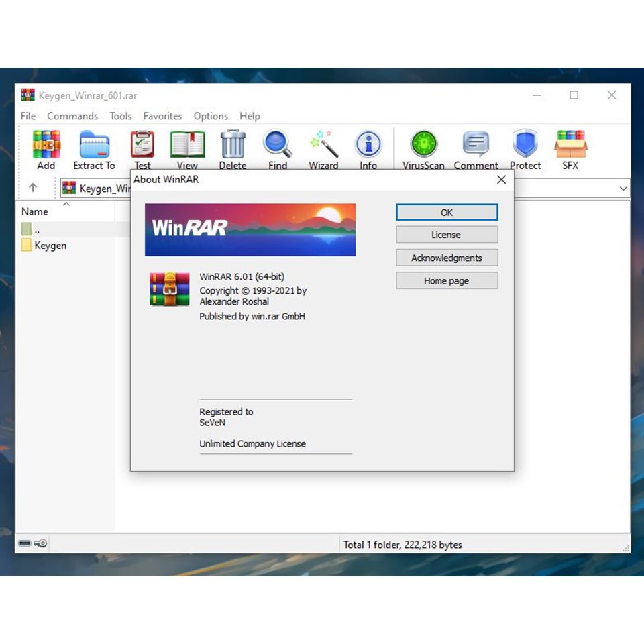The height and width of the screenshot is (644, 644).
Task: Select the Test archive icon
Action: pyautogui.click(x=142, y=145)
